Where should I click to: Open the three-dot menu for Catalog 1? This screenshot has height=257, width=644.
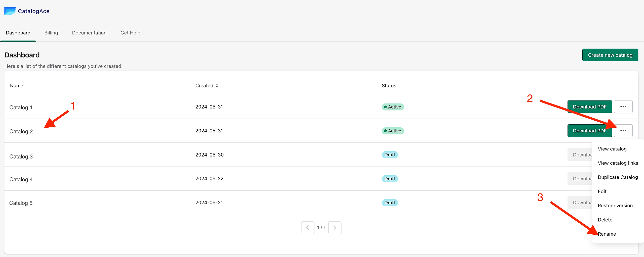click(x=623, y=107)
